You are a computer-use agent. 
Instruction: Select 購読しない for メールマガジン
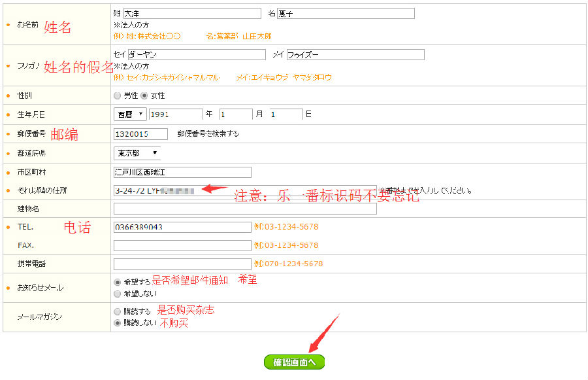point(118,322)
